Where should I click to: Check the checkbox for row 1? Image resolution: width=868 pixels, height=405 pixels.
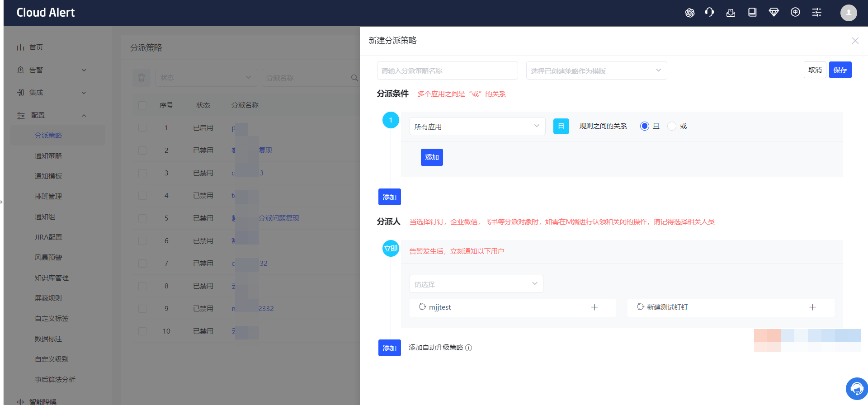tap(142, 128)
